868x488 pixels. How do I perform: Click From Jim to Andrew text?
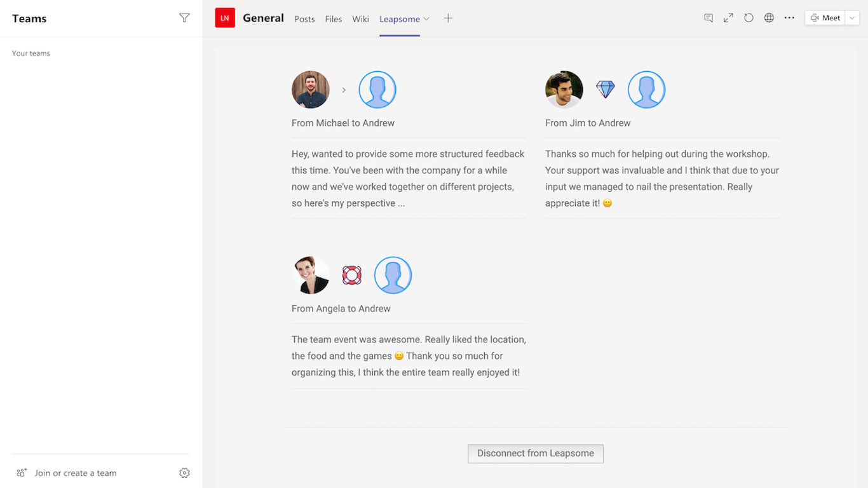588,123
